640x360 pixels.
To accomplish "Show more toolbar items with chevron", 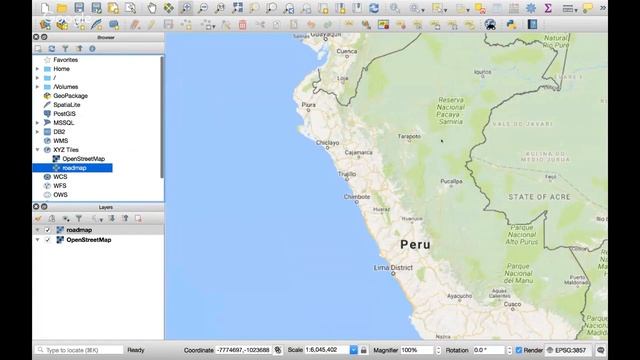I will (x=602, y=8).
